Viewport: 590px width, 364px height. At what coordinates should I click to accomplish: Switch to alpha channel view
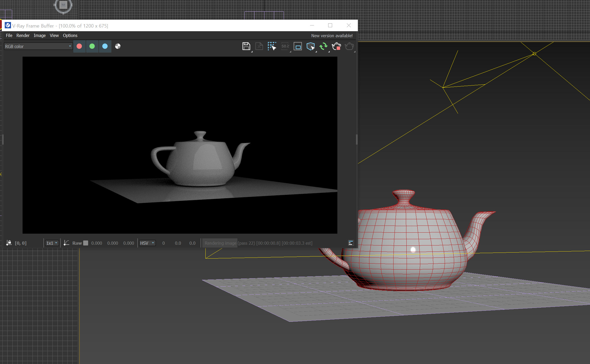point(118,46)
